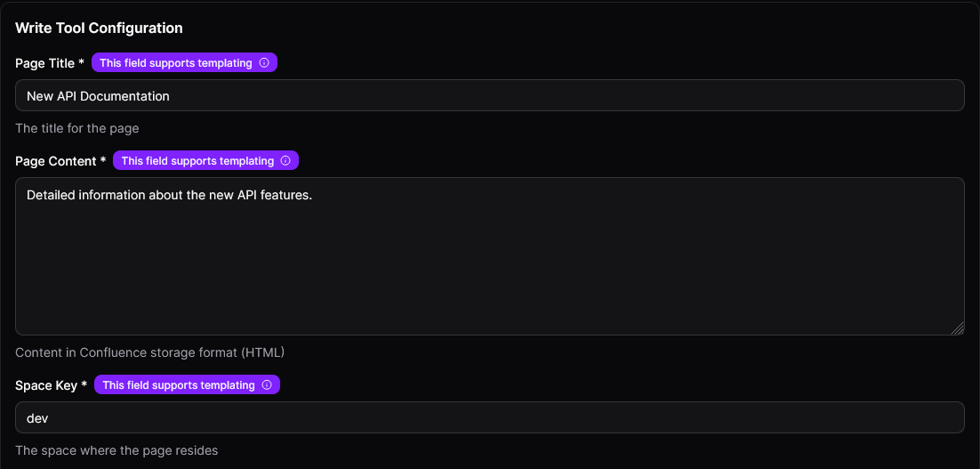Click the Confluence storage format hint text
The image size is (980, 469).
click(149, 352)
